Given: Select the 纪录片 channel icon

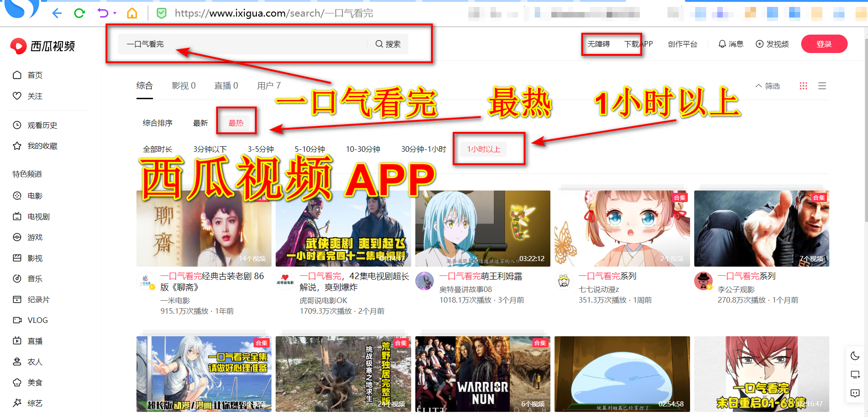Looking at the screenshot, I should click(x=17, y=299).
